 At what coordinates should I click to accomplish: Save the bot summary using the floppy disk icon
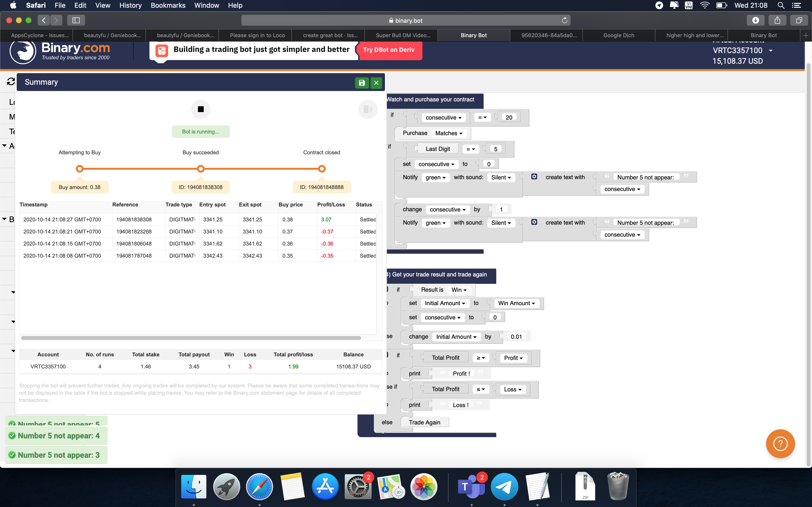(362, 83)
